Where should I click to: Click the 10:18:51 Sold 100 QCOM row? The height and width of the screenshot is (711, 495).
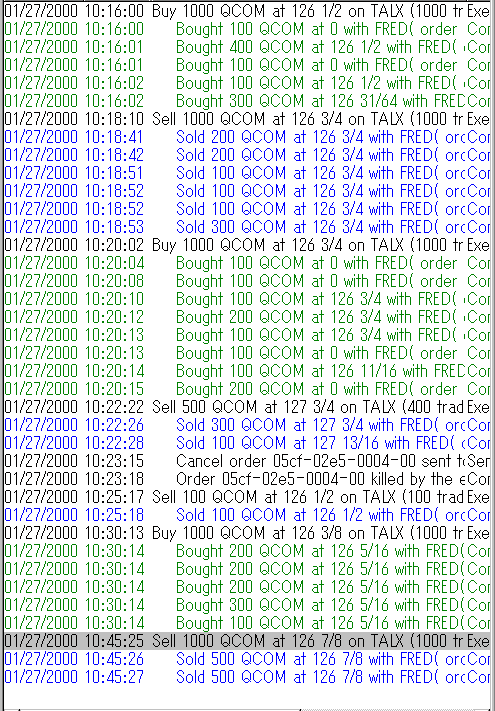(247, 173)
